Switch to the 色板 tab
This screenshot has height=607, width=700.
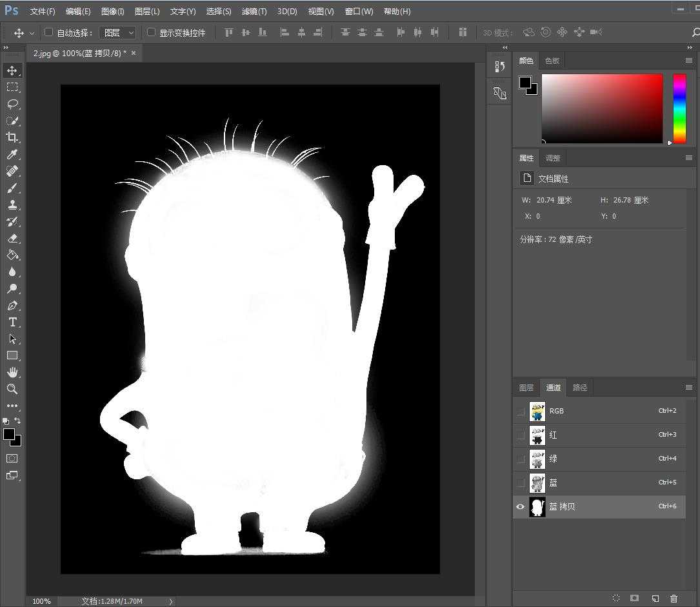coord(552,61)
